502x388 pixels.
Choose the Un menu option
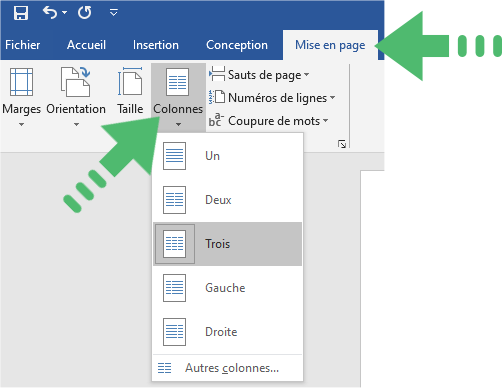pyautogui.click(x=228, y=156)
